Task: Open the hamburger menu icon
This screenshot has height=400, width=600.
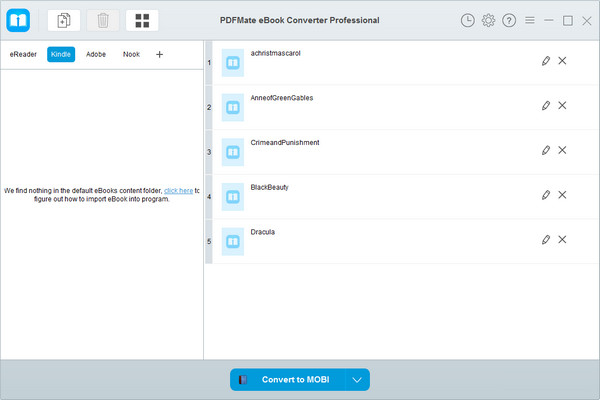Action: pyautogui.click(x=530, y=20)
